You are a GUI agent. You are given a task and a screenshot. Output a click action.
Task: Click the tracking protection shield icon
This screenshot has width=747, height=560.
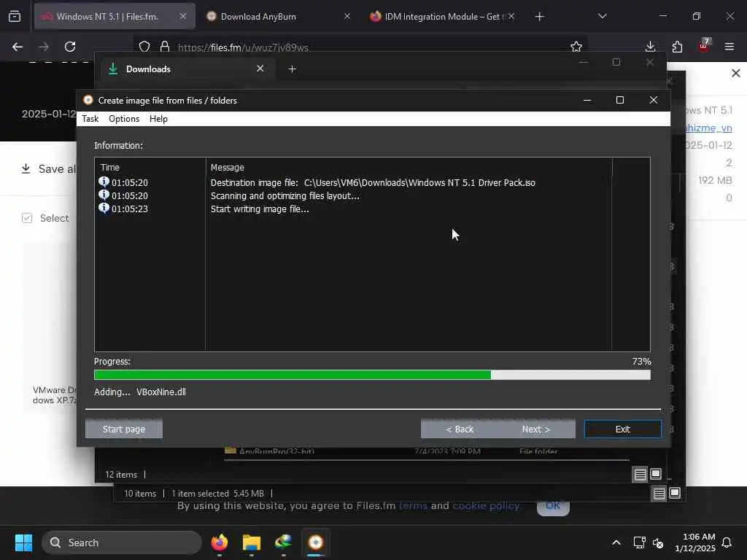pos(144,47)
